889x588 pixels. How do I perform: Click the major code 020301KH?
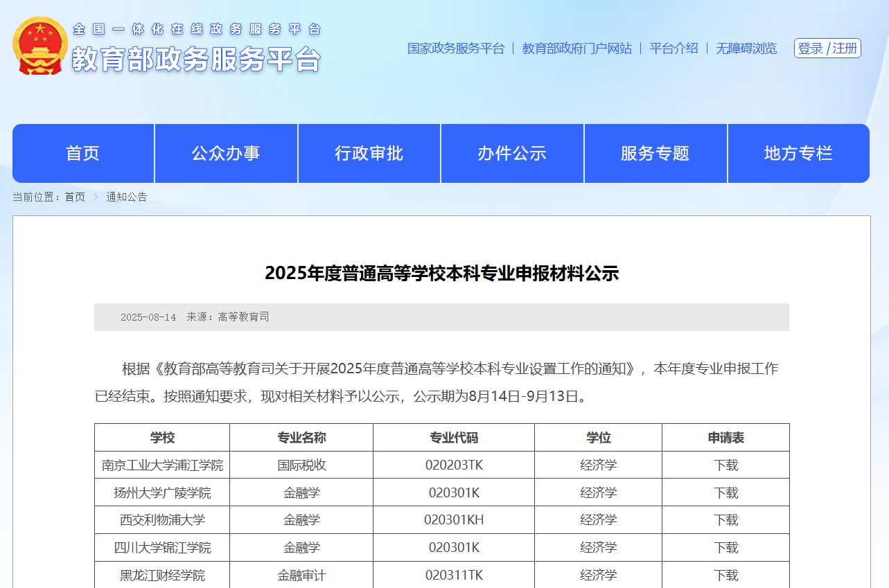pyautogui.click(x=454, y=520)
